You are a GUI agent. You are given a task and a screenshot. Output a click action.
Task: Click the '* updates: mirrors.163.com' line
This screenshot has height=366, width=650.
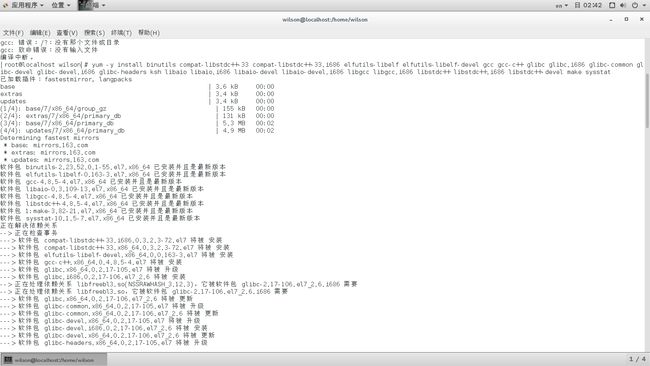(x=51, y=160)
